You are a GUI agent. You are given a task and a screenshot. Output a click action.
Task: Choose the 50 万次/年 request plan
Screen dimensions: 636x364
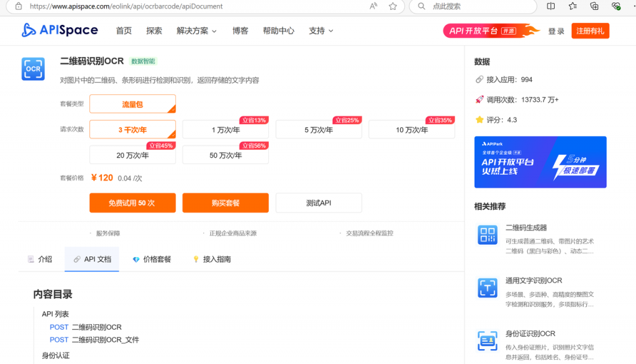pyautogui.click(x=225, y=155)
